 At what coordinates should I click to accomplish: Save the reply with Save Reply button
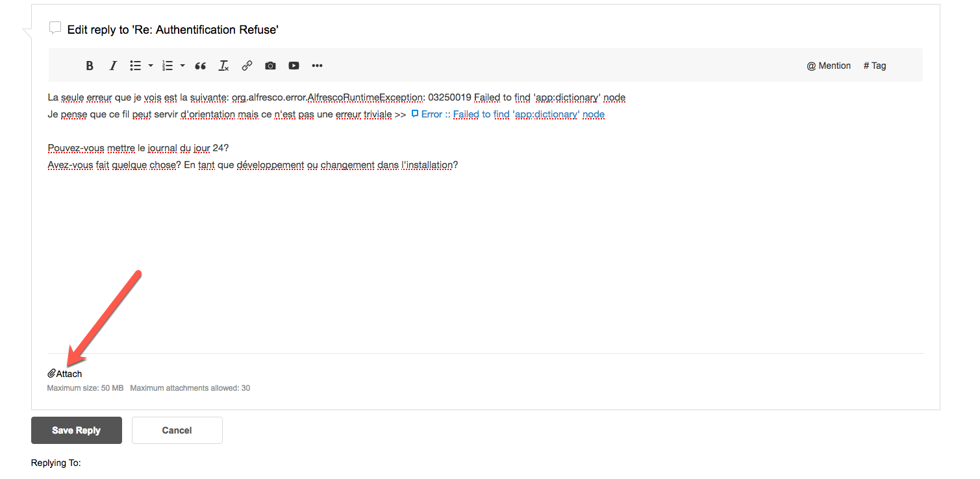[77, 430]
